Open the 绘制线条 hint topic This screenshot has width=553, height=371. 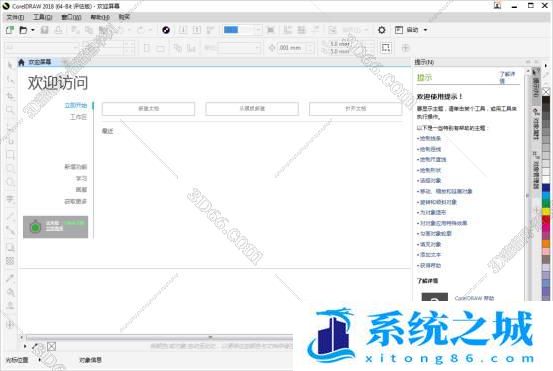point(430,138)
